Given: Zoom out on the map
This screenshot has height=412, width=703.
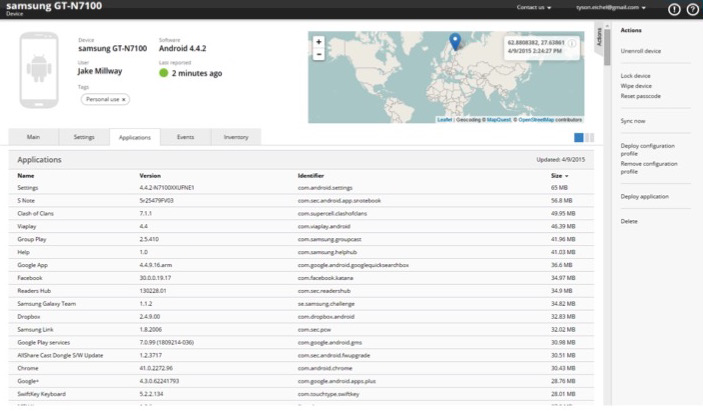Looking at the screenshot, I should [x=319, y=54].
